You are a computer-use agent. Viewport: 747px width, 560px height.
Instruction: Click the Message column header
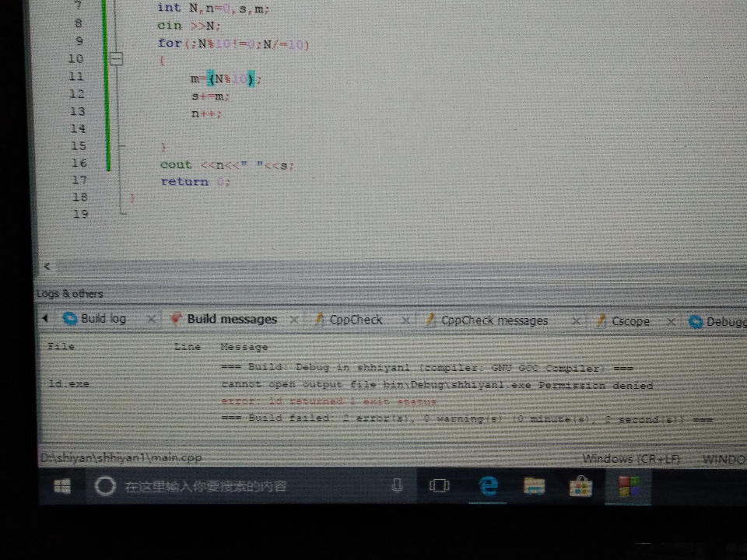pos(244,348)
